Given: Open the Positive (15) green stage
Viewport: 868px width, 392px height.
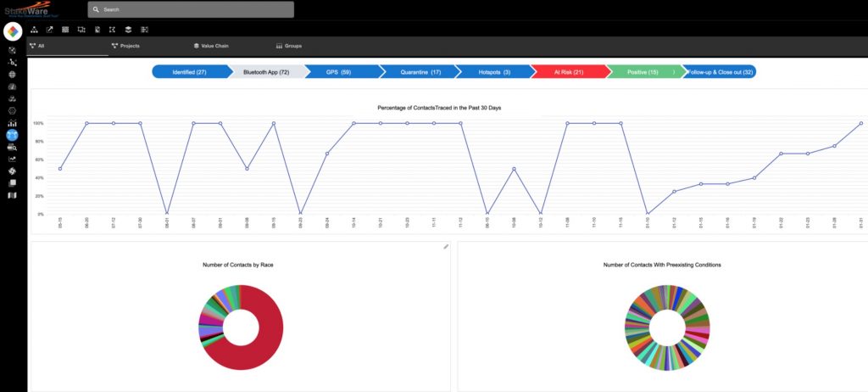Looking at the screenshot, I should point(643,72).
